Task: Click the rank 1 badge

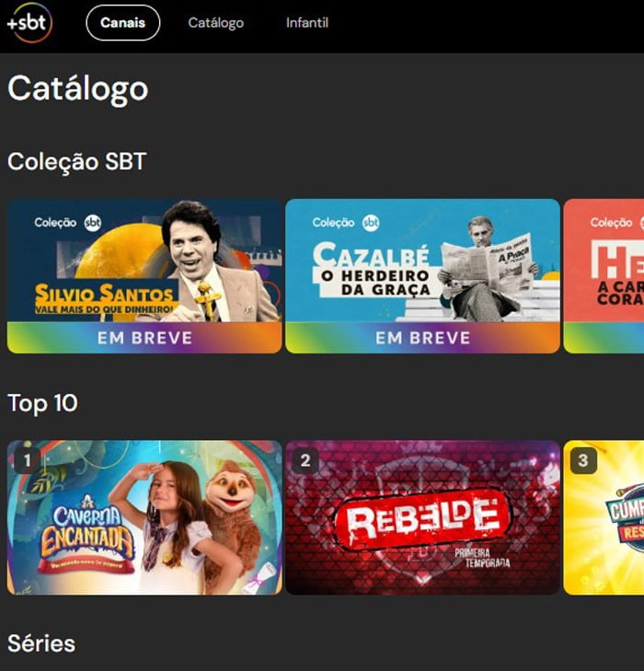Action: (27, 460)
